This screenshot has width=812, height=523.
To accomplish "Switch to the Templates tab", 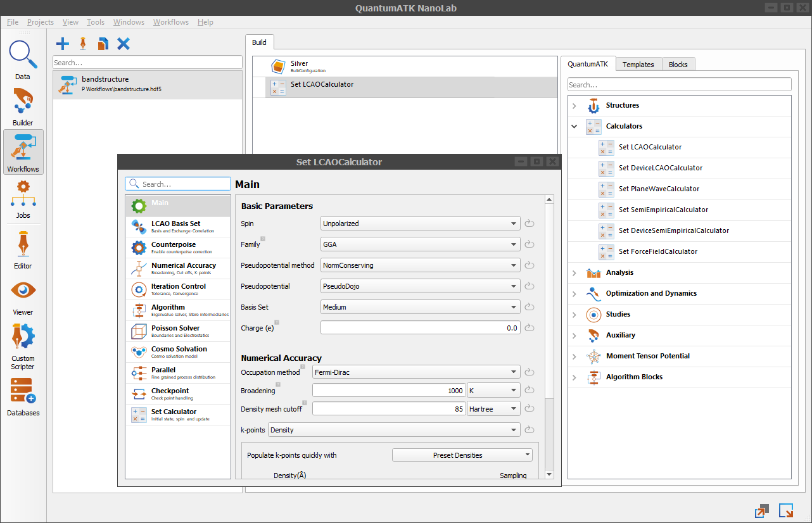I will click(638, 65).
